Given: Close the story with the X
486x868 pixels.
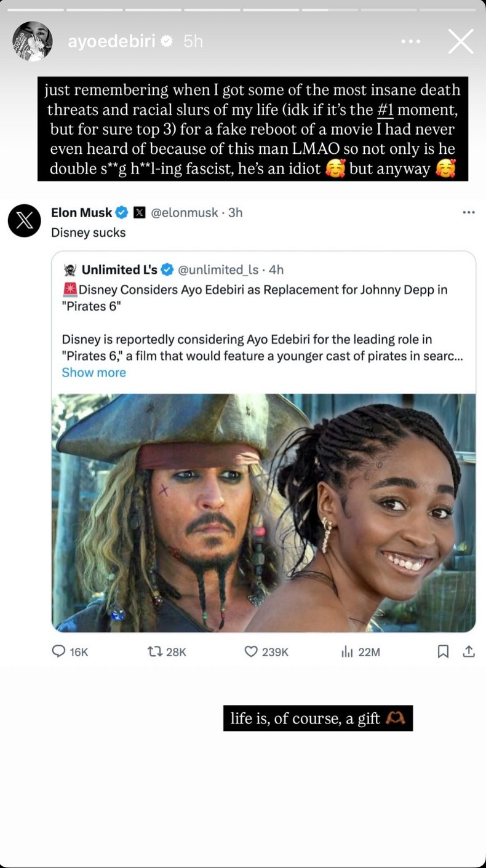Looking at the screenshot, I should (x=460, y=42).
